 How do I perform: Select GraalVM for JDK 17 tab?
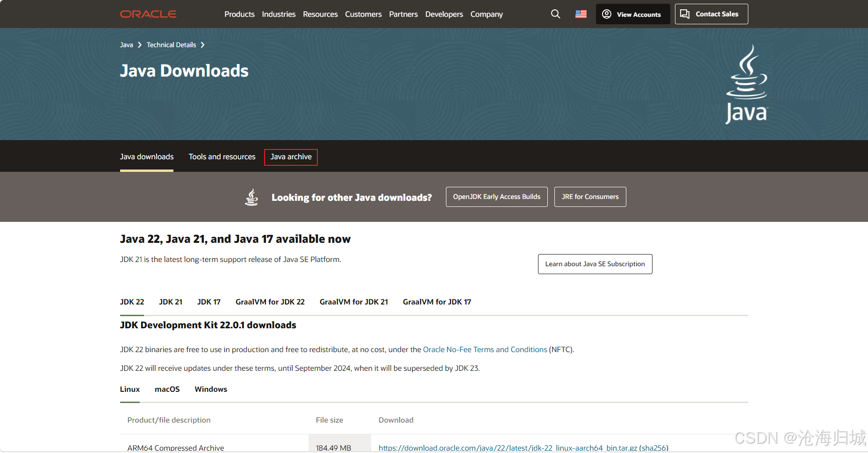pyautogui.click(x=437, y=302)
